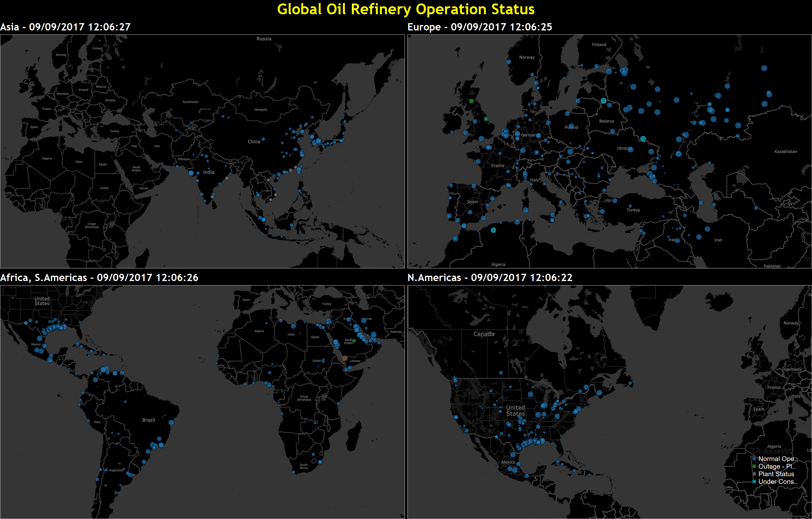
Task: Click the 'Belarus' label on the Europe map
Action: click(607, 121)
